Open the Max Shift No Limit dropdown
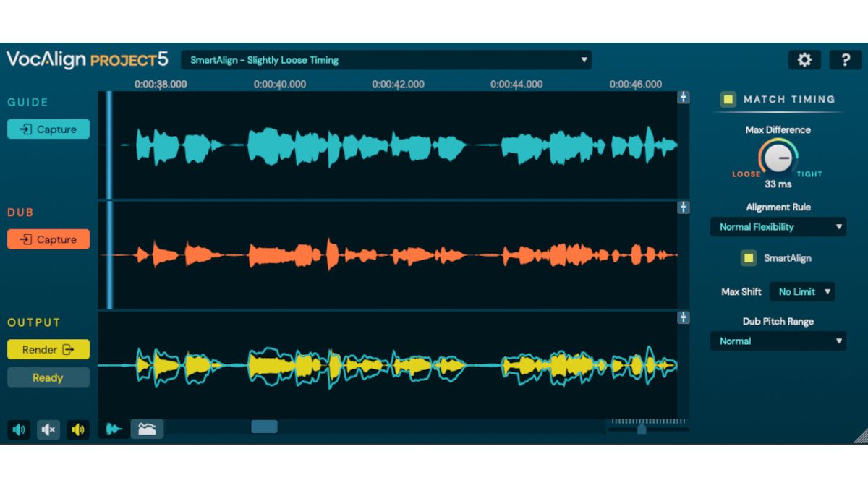Screen dimensions: 868x488 tap(802, 292)
